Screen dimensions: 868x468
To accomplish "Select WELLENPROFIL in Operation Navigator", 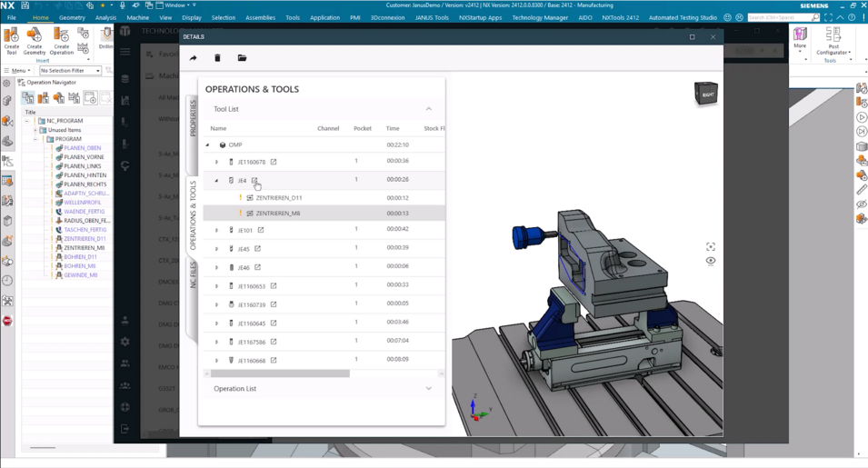I will tap(82, 203).
